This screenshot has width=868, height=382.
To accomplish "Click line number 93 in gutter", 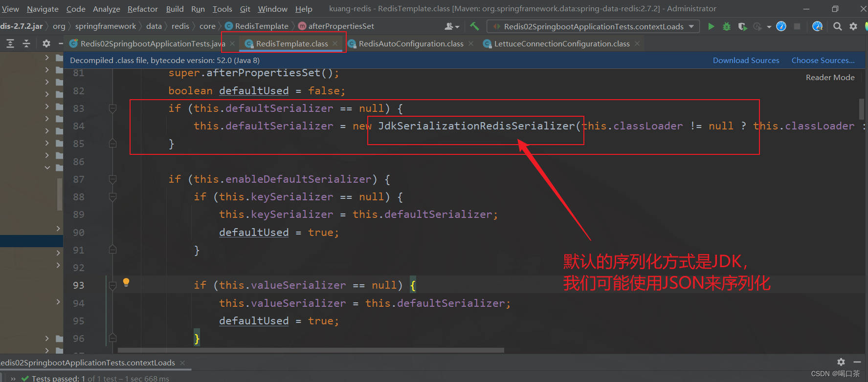I will click(x=79, y=285).
